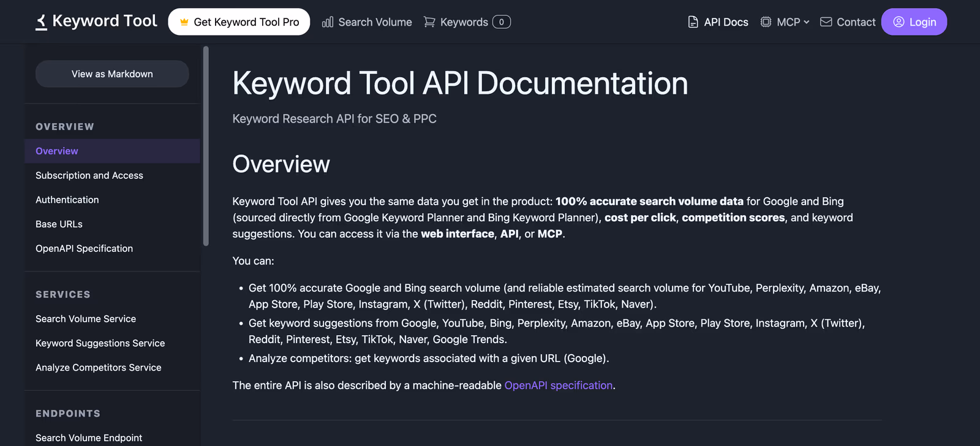Click the API Docs document icon
The width and height of the screenshot is (980, 446).
(x=693, y=22)
